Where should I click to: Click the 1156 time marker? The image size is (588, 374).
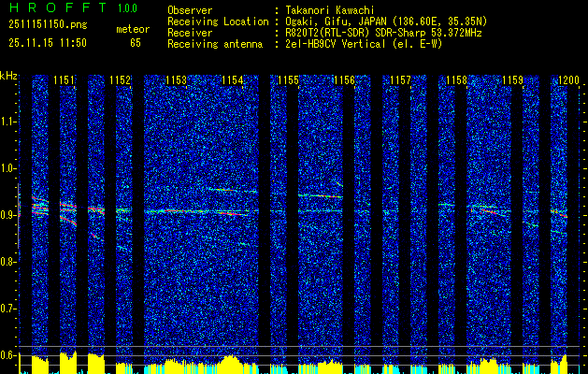coord(345,80)
